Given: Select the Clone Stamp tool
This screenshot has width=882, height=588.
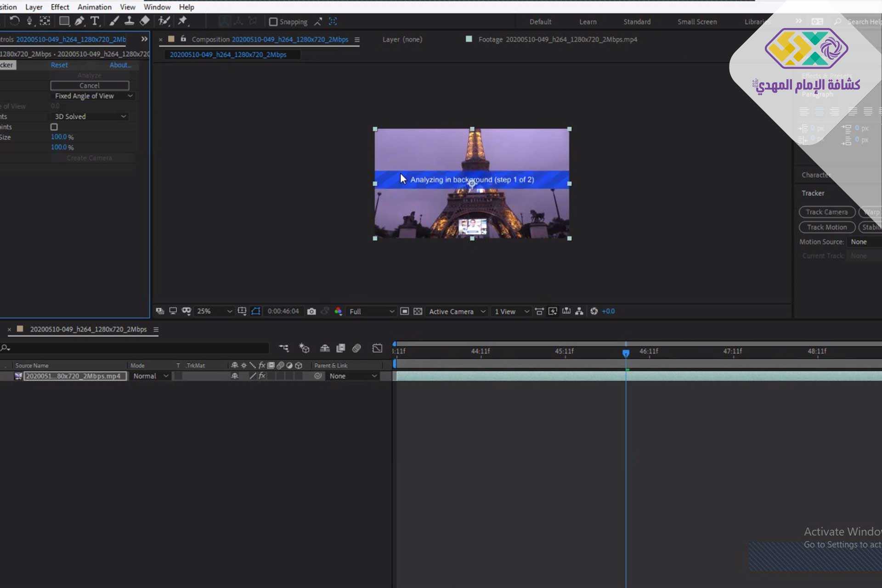Looking at the screenshot, I should (129, 21).
